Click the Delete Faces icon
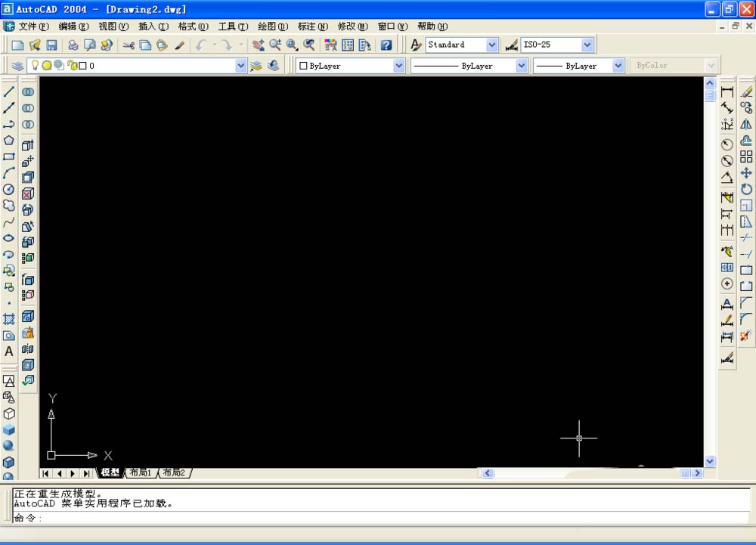756x545 pixels. (28, 194)
